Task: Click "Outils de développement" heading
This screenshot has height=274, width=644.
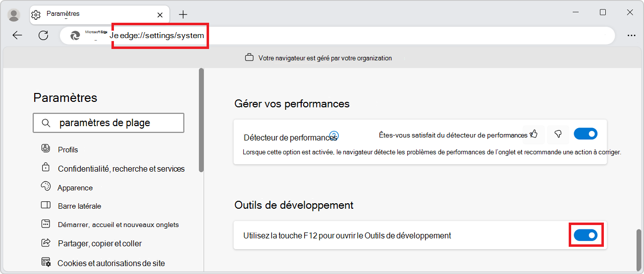Action: tap(294, 205)
